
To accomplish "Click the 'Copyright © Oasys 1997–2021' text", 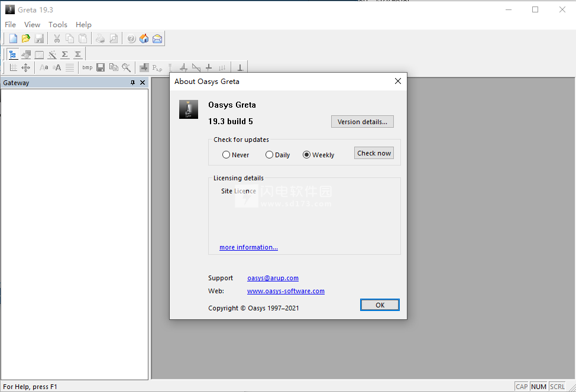I will pos(254,308).
